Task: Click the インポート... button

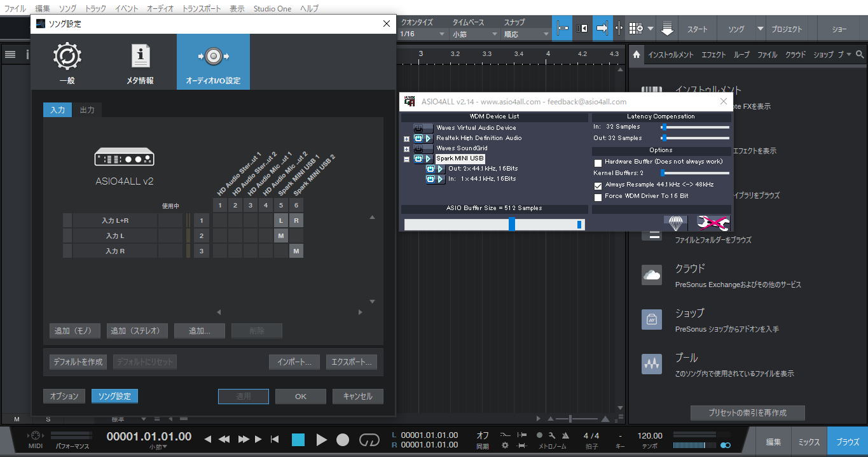Action: point(294,362)
